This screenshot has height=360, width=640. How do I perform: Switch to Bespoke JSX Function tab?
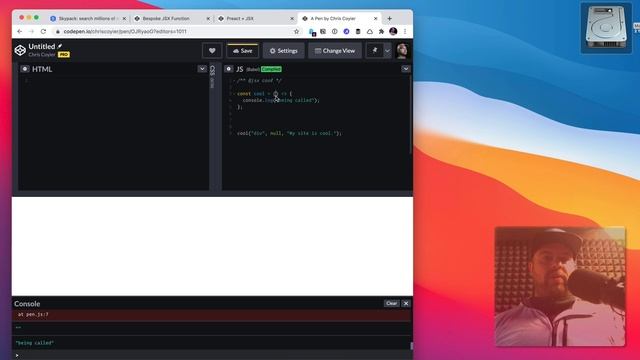coord(172,18)
